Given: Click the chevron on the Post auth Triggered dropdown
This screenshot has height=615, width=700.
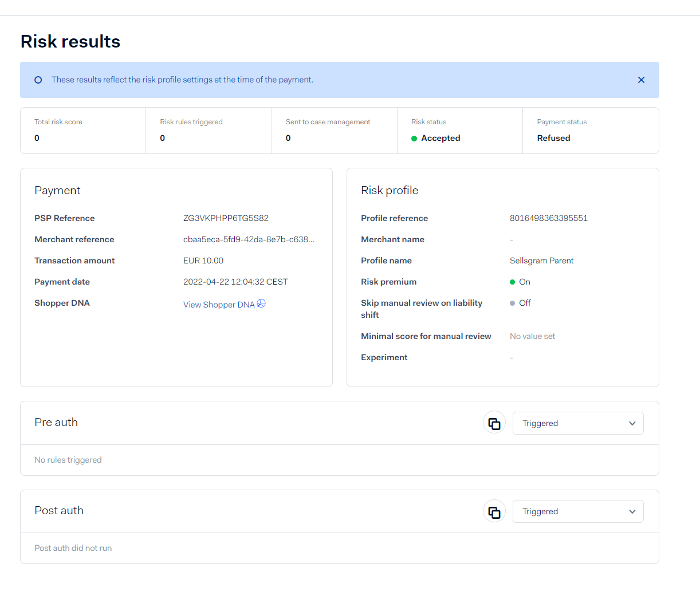Looking at the screenshot, I should click(632, 511).
